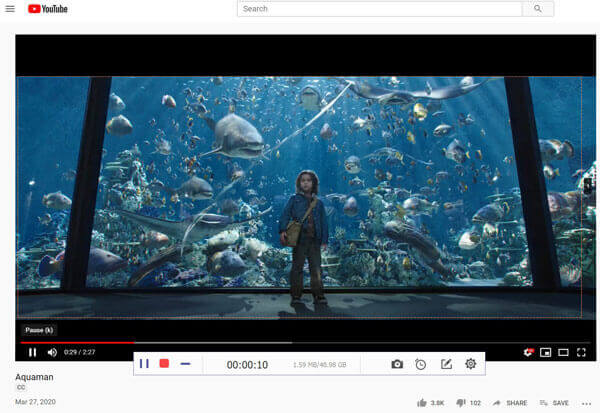Click the SAVE to playlist button
Screen dimensions: 600x413
pyautogui.click(x=554, y=403)
